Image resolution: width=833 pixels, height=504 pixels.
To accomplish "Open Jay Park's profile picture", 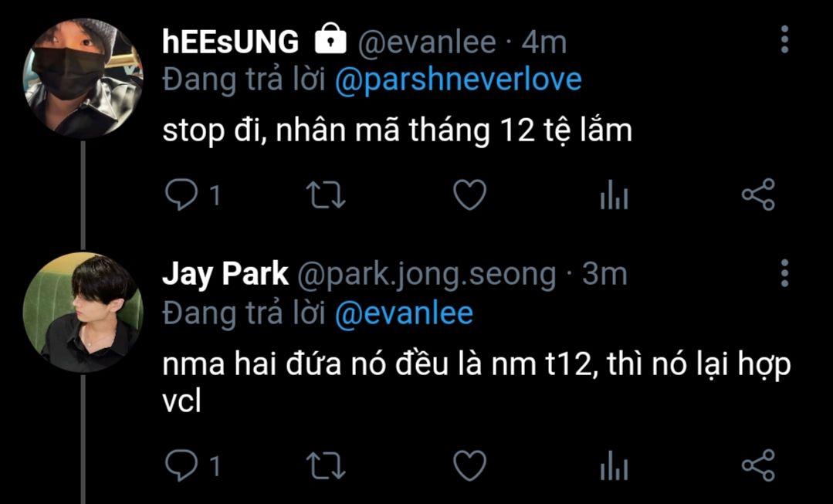I will (83, 313).
